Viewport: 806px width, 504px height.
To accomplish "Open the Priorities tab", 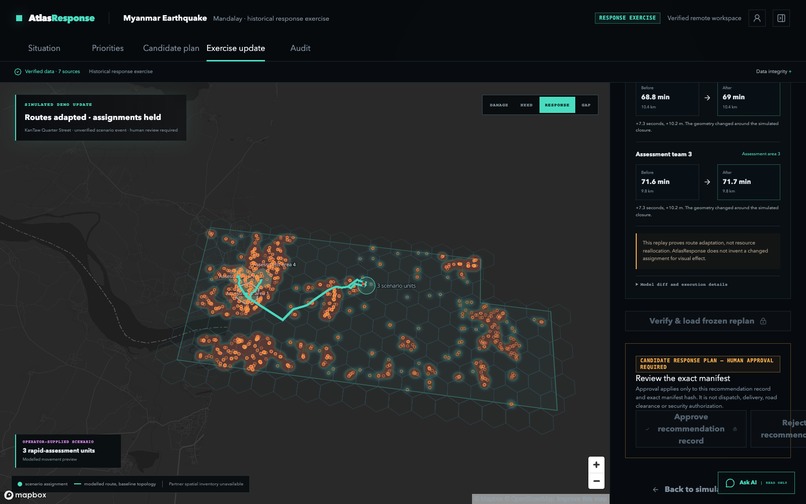I will coord(107,48).
